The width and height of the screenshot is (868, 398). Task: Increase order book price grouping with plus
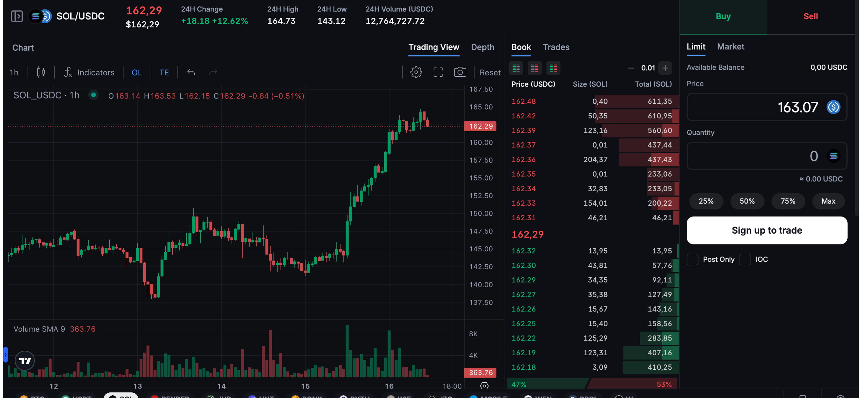pos(665,68)
